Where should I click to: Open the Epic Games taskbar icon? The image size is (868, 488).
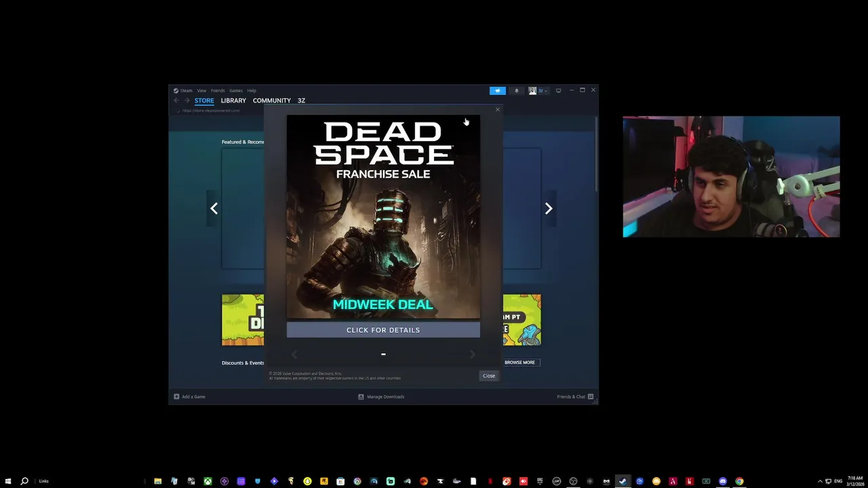point(540,481)
